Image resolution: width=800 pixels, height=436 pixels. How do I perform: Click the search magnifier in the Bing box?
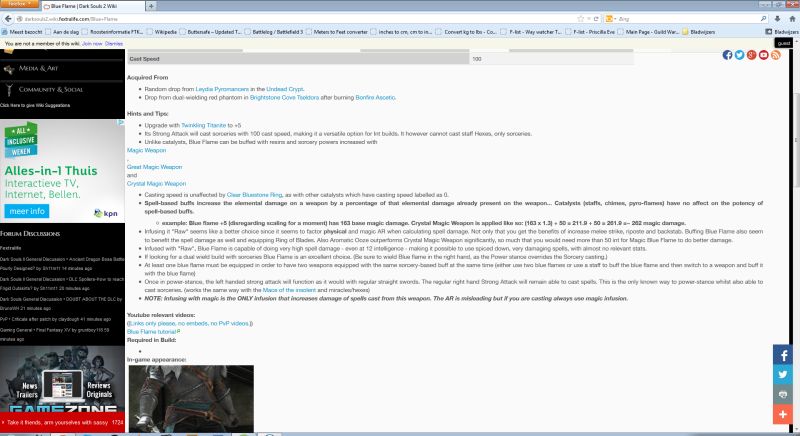(x=763, y=19)
